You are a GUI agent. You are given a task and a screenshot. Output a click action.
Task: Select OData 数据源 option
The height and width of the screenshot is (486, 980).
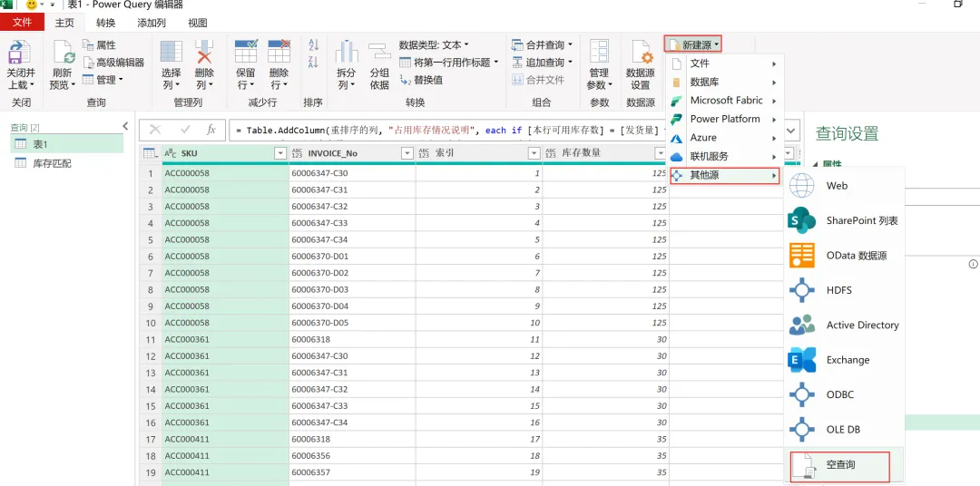point(844,256)
